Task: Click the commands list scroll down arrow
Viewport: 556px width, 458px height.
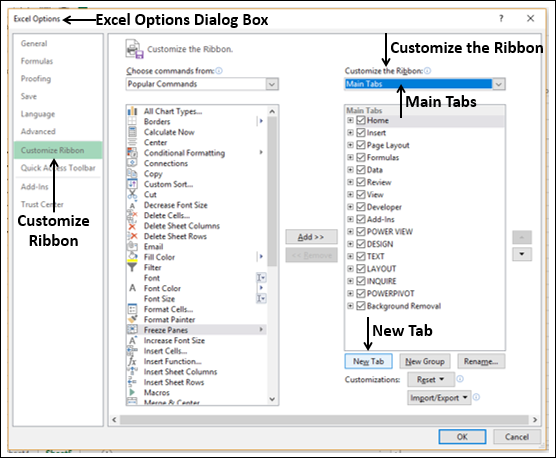Action: [x=272, y=399]
